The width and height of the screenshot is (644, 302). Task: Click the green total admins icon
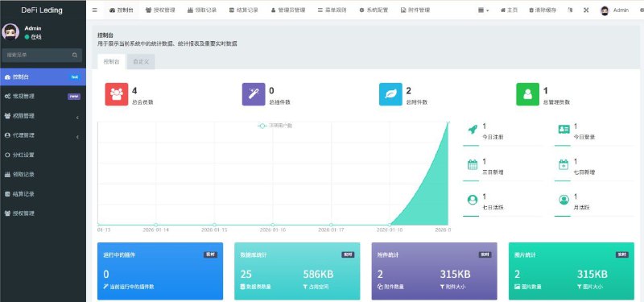[528, 94]
